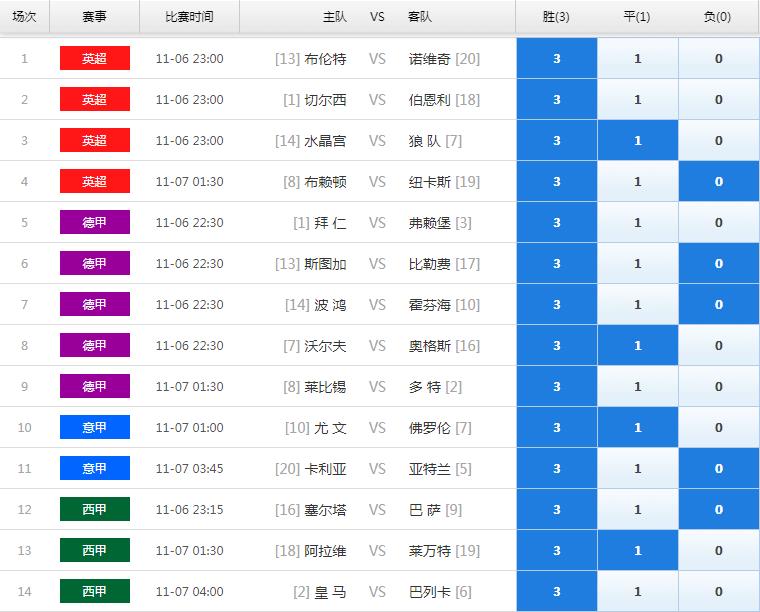Toggle win (3) for 尤文 vs 佛罗伦
Viewport: 760px width, 612px height.
(556, 427)
